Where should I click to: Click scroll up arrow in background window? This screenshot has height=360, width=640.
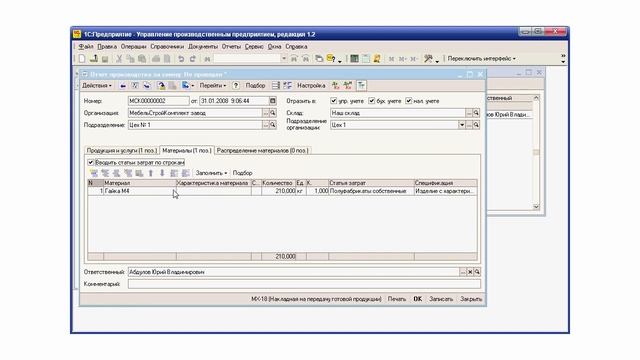(536, 98)
